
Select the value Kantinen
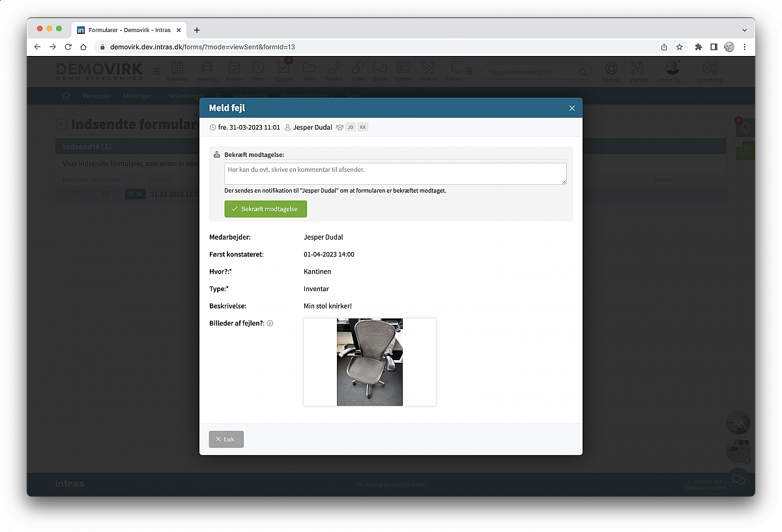317,271
